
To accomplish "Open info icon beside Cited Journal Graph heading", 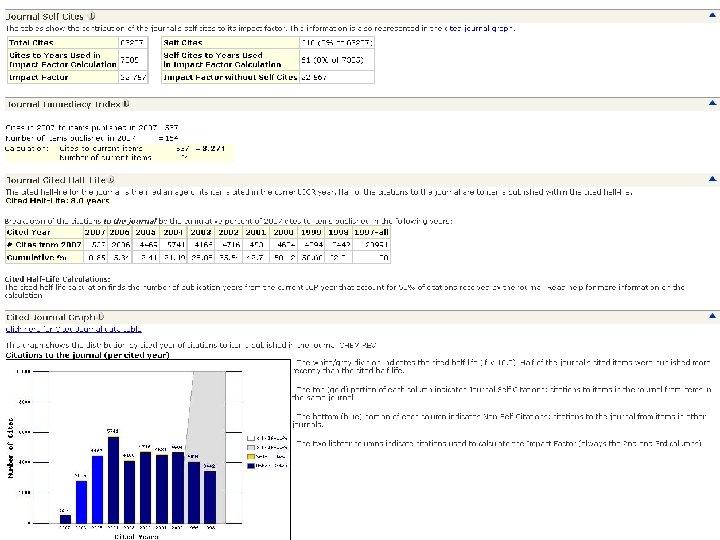I will click(x=101, y=317).
